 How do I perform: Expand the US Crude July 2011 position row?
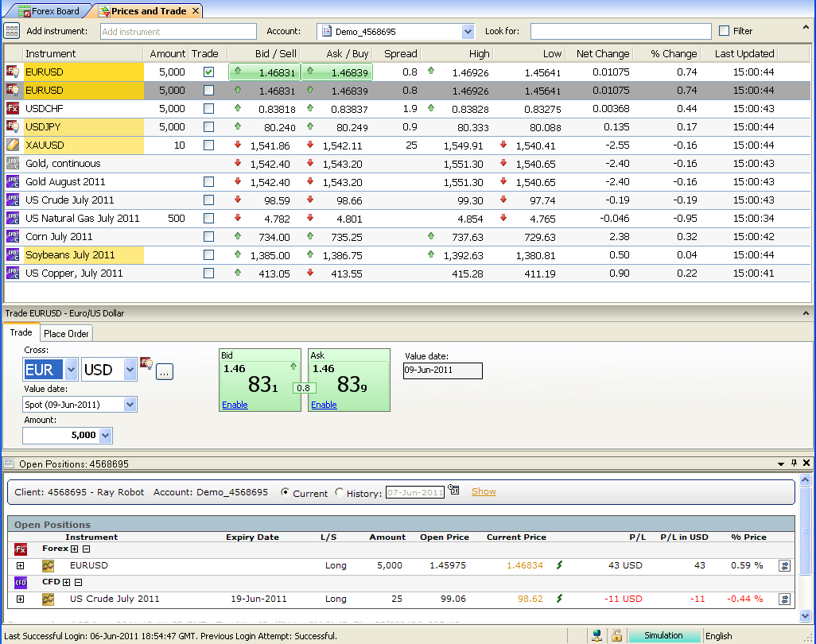(x=21, y=599)
